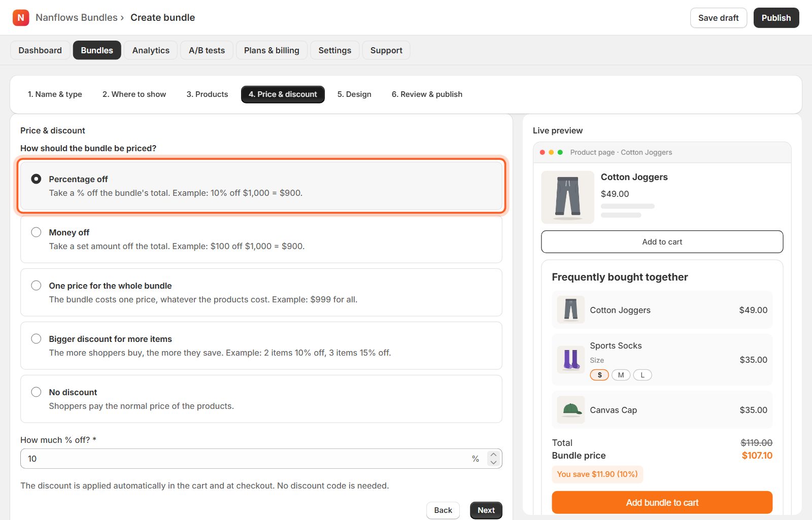Select size M for Sports Socks
Screen dimensions: 812x520
621,375
